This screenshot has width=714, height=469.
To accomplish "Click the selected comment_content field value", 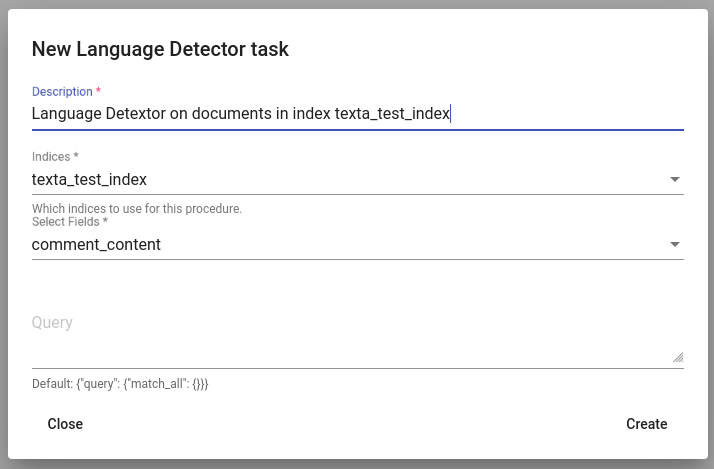I will pyautogui.click(x=96, y=245).
